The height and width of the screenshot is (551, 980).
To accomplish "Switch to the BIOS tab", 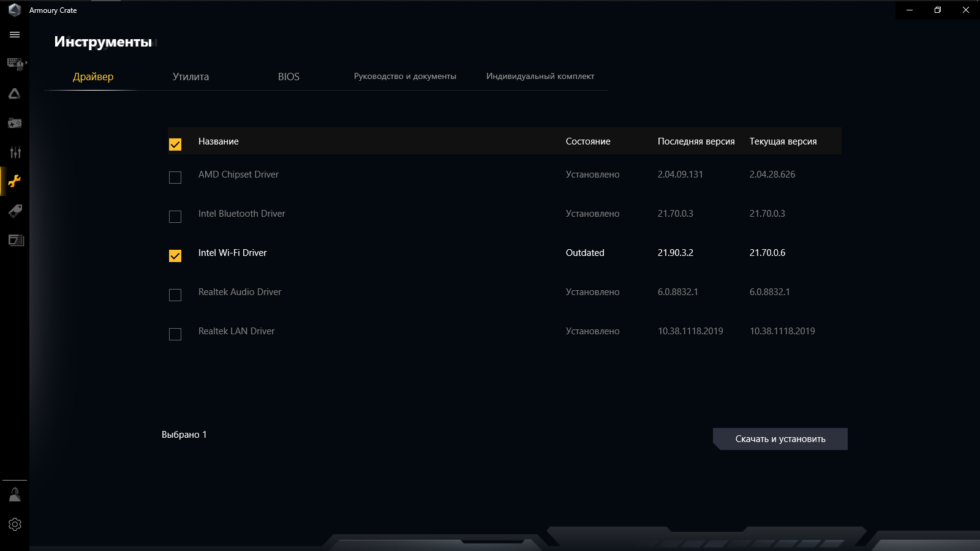I will point(288,77).
